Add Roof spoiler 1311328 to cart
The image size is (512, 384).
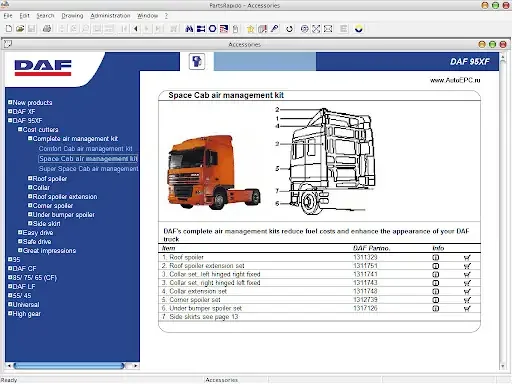(467, 257)
